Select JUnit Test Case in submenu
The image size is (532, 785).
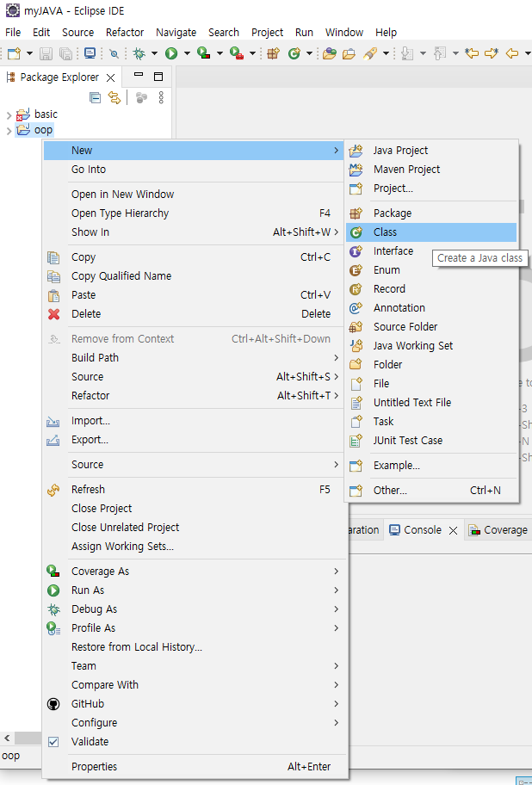pos(431,441)
